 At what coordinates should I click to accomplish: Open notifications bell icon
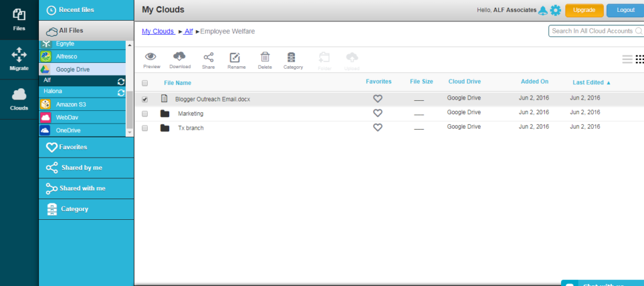click(543, 10)
